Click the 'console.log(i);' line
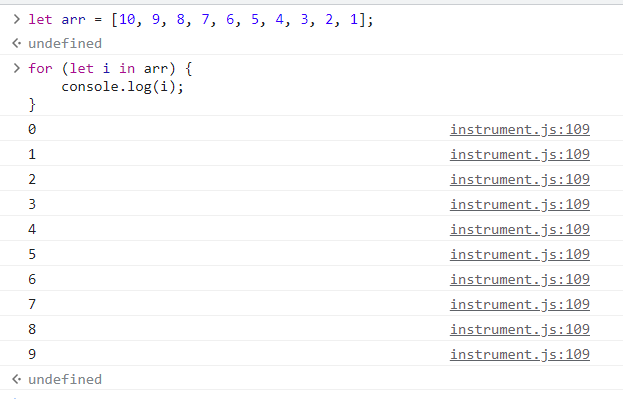This screenshot has width=623, height=399. tap(122, 87)
